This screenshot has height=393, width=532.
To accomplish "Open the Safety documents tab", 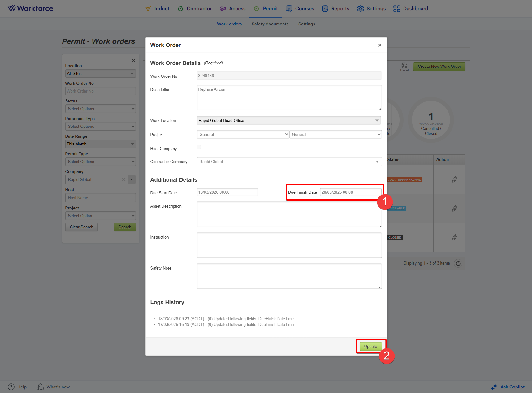I will pyautogui.click(x=270, y=24).
